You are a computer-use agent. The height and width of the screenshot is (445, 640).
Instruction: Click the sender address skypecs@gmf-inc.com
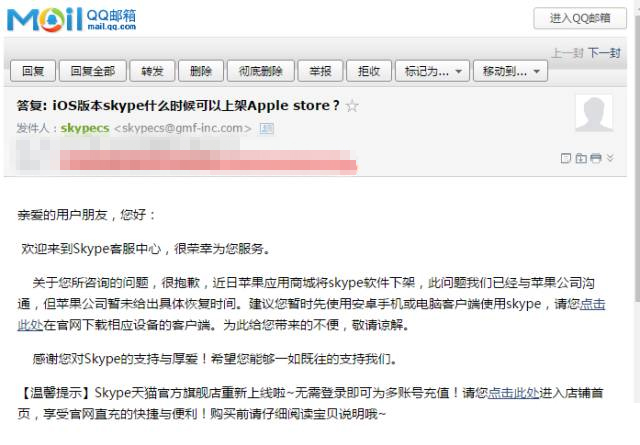pyautogui.click(x=183, y=128)
